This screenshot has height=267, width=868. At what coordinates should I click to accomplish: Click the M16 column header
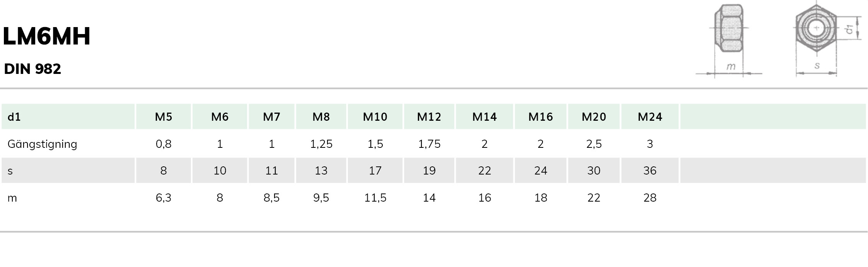[x=541, y=116]
